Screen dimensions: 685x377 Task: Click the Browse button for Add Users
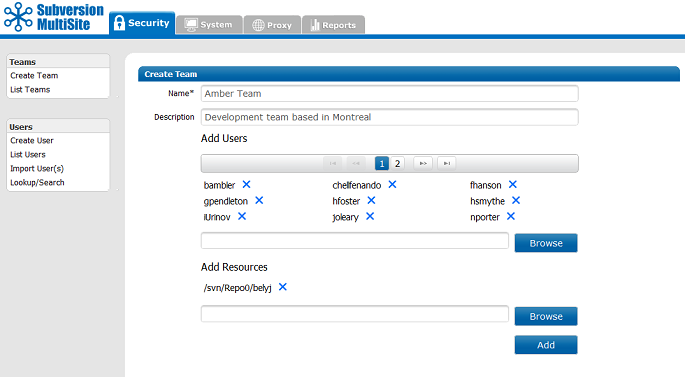[546, 243]
